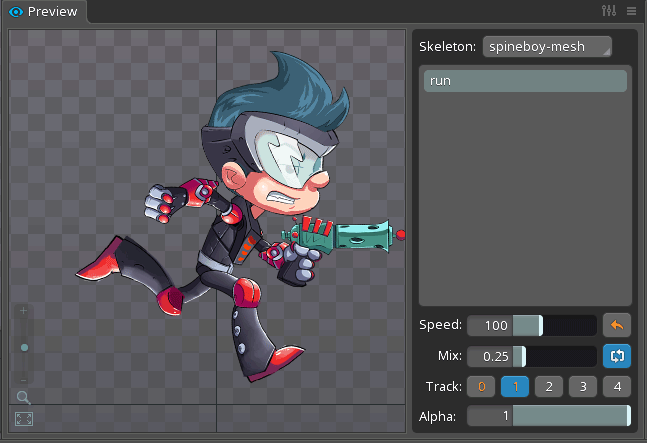Viewport: 647px width, 443px height.
Task: Select the run animation in the list
Action: [x=525, y=81]
